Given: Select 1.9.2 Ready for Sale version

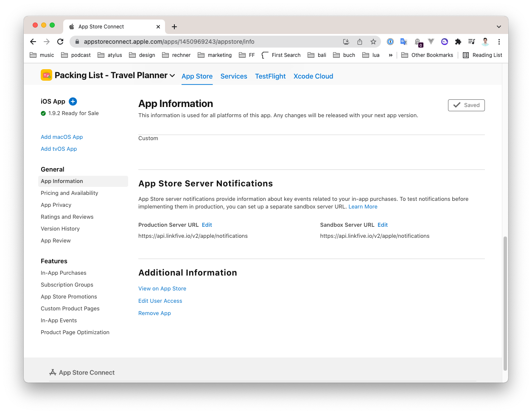Looking at the screenshot, I should [70, 113].
